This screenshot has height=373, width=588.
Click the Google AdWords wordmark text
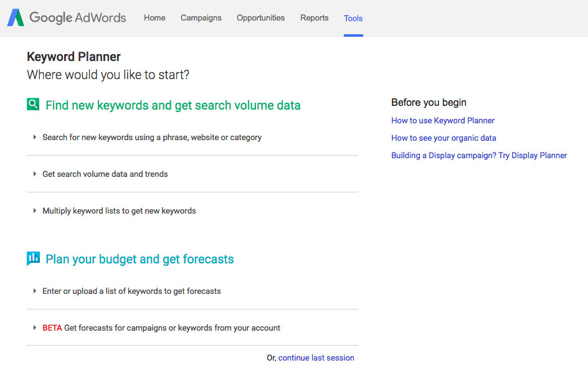pos(78,17)
